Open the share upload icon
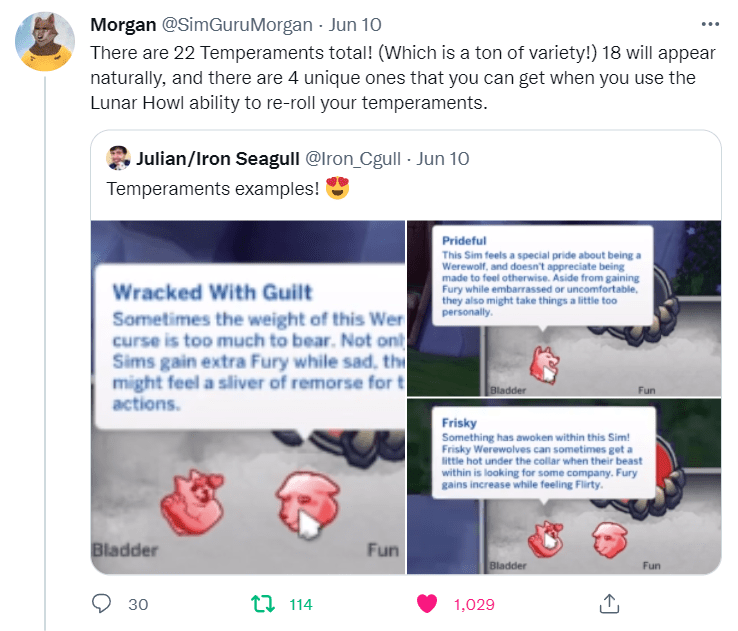 coord(609,604)
